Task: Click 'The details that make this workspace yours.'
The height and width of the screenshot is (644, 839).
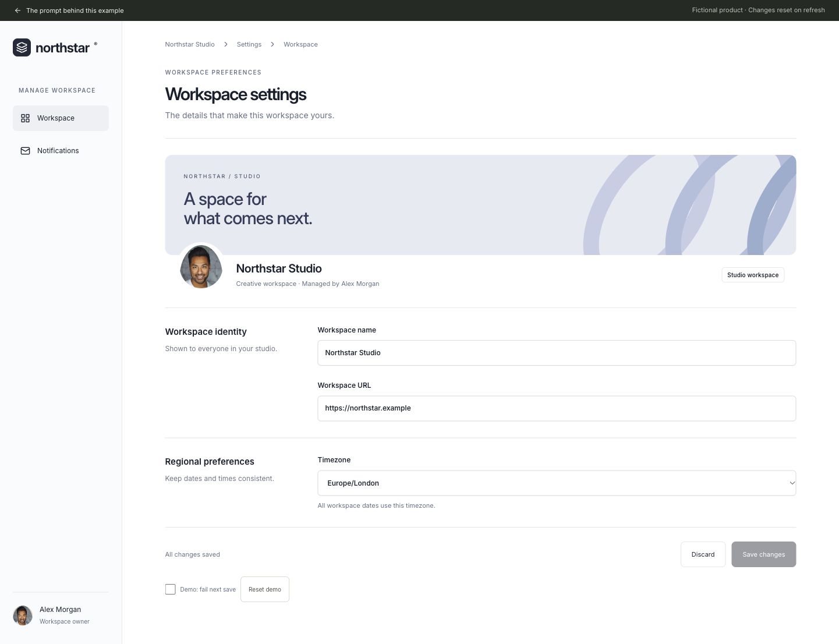Action: coord(250,115)
